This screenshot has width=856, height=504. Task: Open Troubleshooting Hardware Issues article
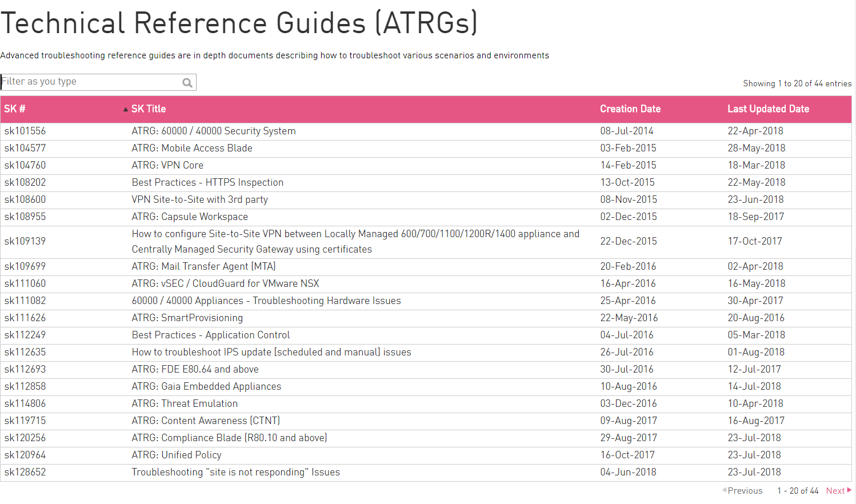[266, 301]
